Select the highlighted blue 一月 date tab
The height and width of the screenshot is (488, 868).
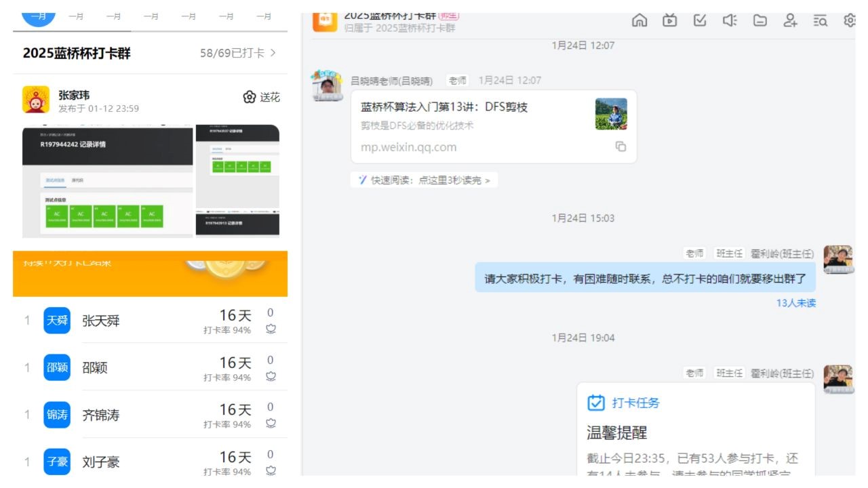[39, 16]
